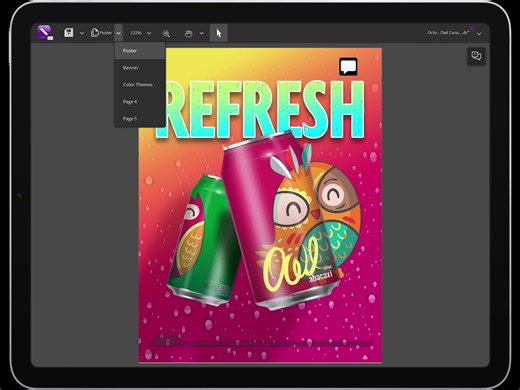Click the REFRESH headline on the poster

(x=260, y=110)
